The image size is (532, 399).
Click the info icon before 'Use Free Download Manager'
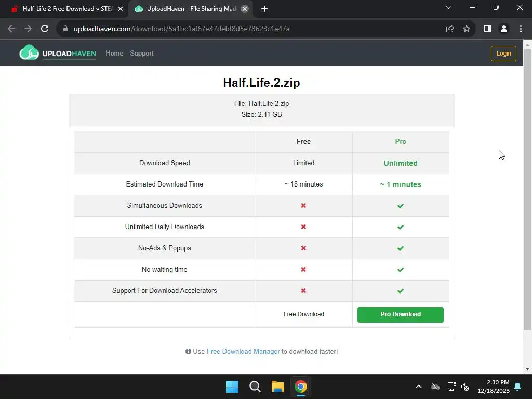pos(188,352)
